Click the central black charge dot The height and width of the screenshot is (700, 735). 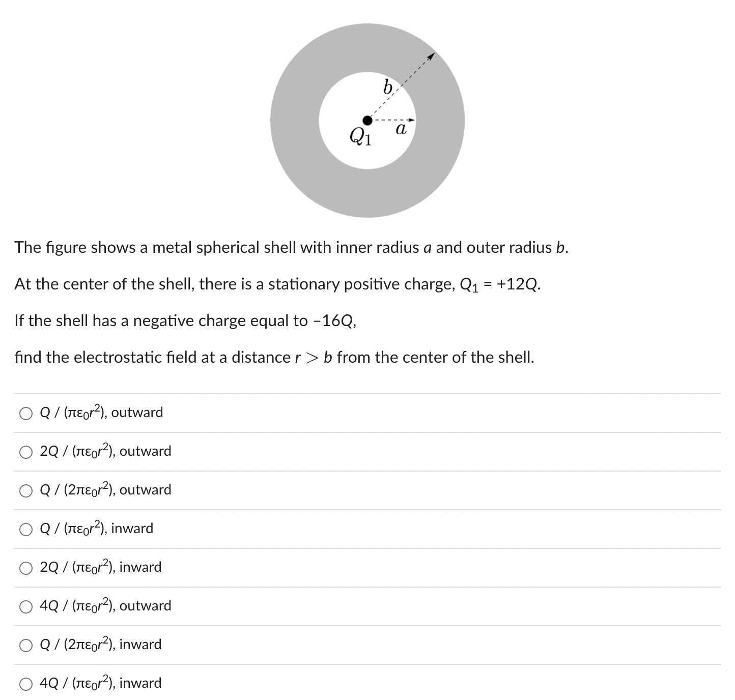point(367,120)
